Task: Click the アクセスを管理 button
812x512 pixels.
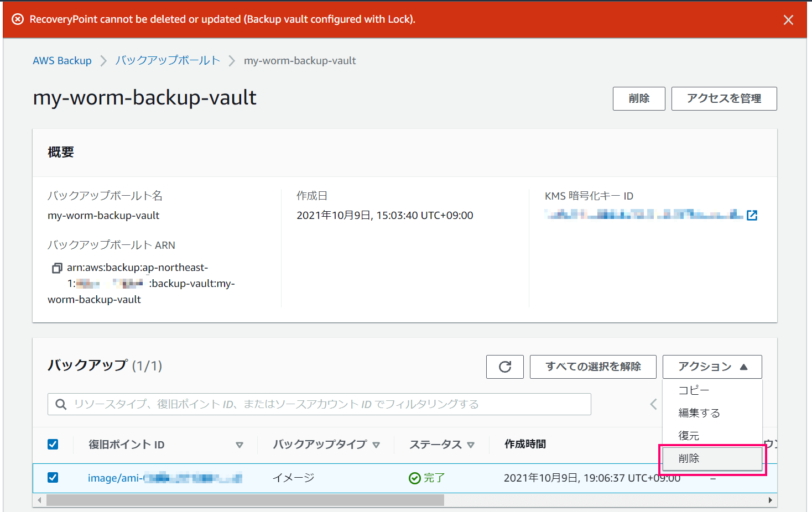Action: coord(723,98)
